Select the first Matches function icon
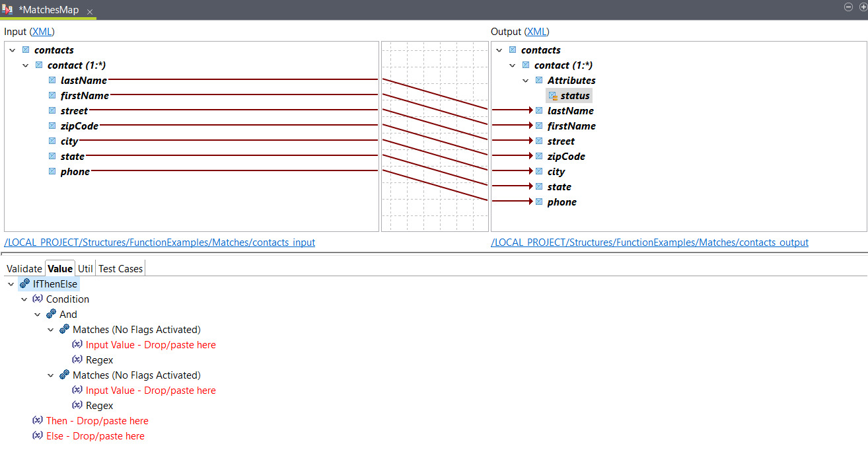 tap(64, 329)
